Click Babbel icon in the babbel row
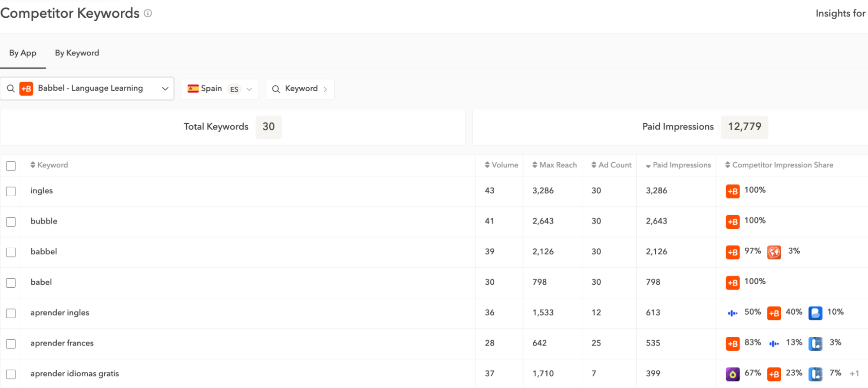The width and height of the screenshot is (868, 388). point(733,252)
